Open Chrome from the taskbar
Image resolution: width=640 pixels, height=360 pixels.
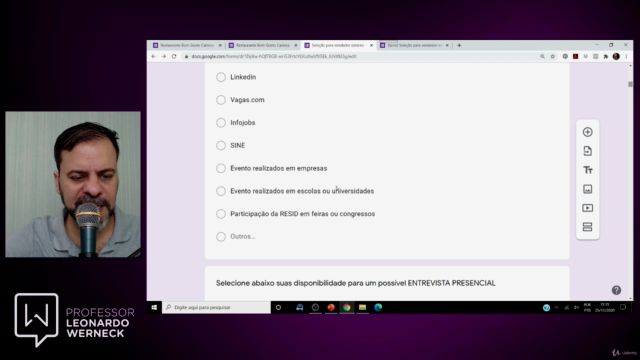[347, 307]
